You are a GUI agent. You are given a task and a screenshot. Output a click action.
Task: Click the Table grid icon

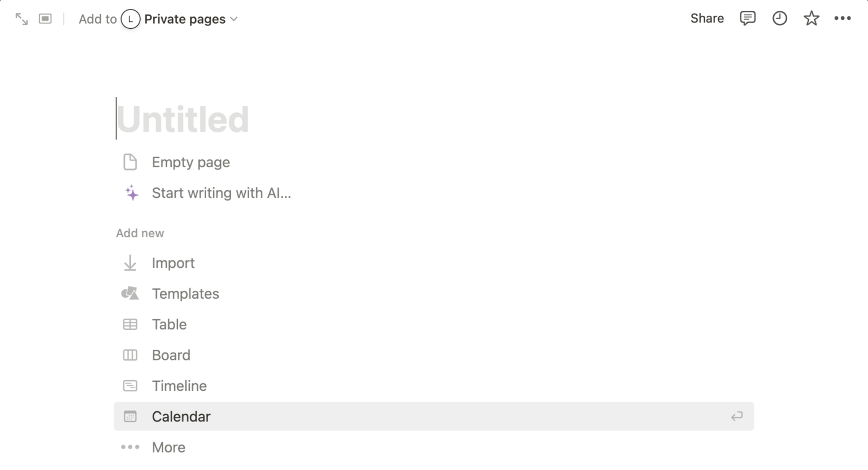click(130, 324)
